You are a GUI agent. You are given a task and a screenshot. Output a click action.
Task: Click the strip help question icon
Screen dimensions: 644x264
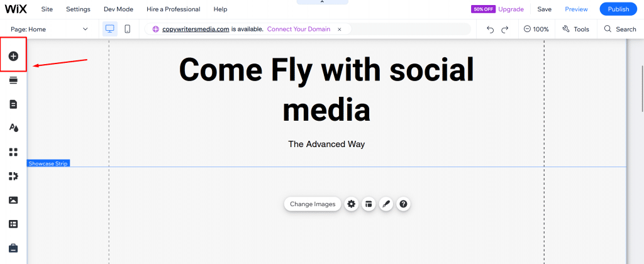pos(404,204)
